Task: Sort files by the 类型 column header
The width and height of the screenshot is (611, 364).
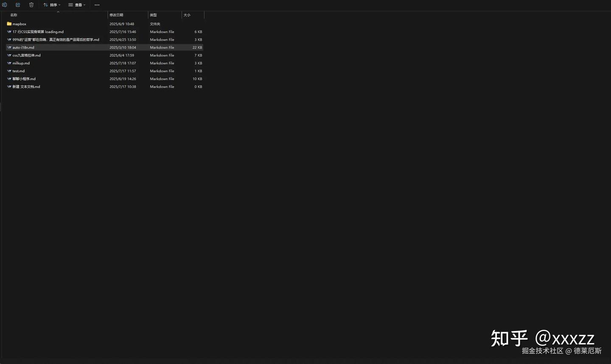Action: point(153,15)
